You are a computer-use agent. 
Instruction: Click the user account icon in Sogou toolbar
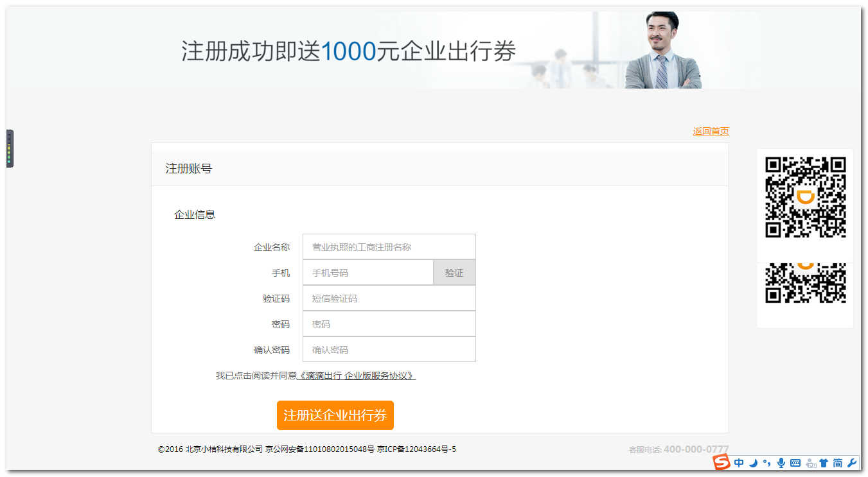click(x=810, y=463)
